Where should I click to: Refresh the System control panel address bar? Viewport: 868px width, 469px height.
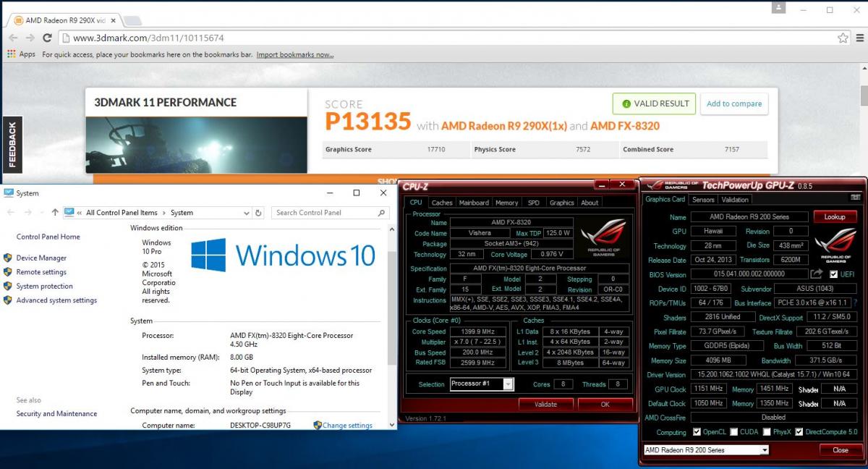coord(259,213)
